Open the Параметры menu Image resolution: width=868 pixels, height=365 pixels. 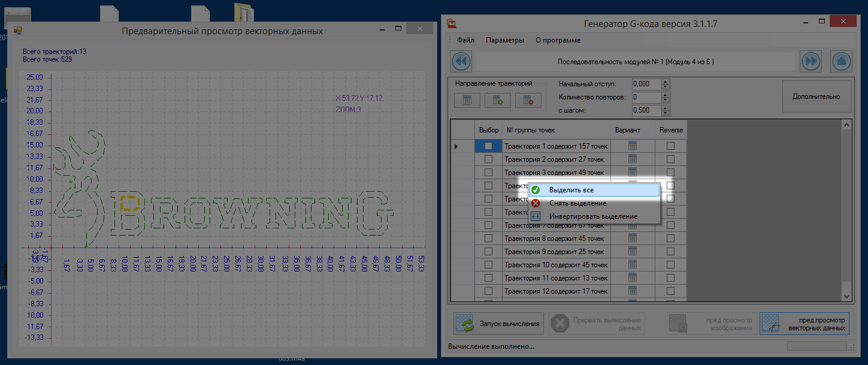click(x=505, y=40)
